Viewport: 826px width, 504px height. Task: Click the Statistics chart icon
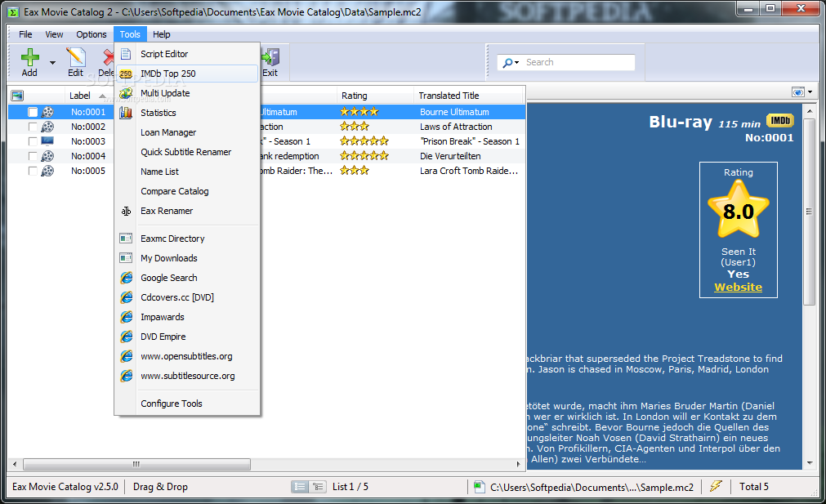126,113
